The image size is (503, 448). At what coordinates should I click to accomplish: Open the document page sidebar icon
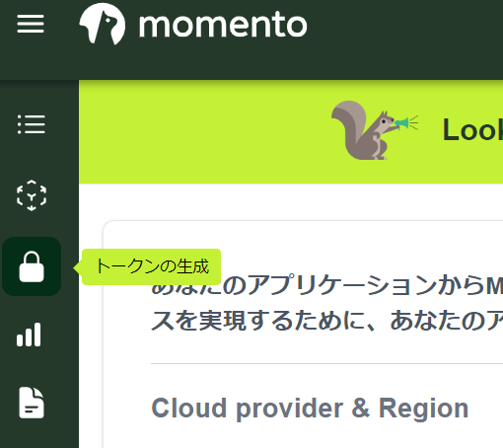(x=32, y=403)
